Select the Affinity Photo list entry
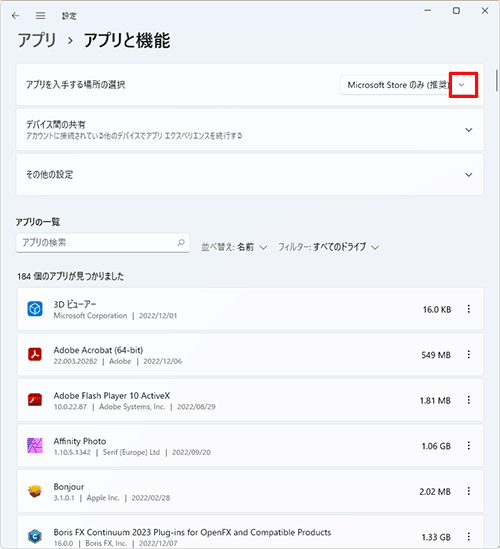This screenshot has width=500, height=549. pos(250,445)
